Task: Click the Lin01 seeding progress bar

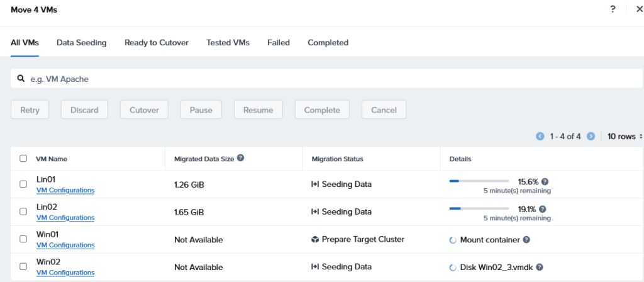Action: point(479,181)
